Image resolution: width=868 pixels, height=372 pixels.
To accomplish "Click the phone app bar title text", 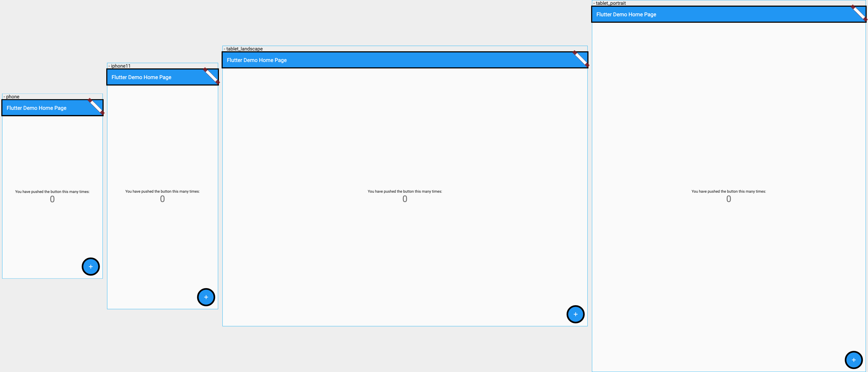I will point(36,108).
